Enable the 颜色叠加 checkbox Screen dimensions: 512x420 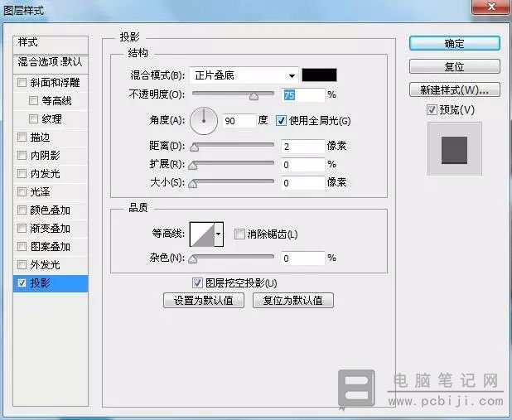tap(22, 210)
